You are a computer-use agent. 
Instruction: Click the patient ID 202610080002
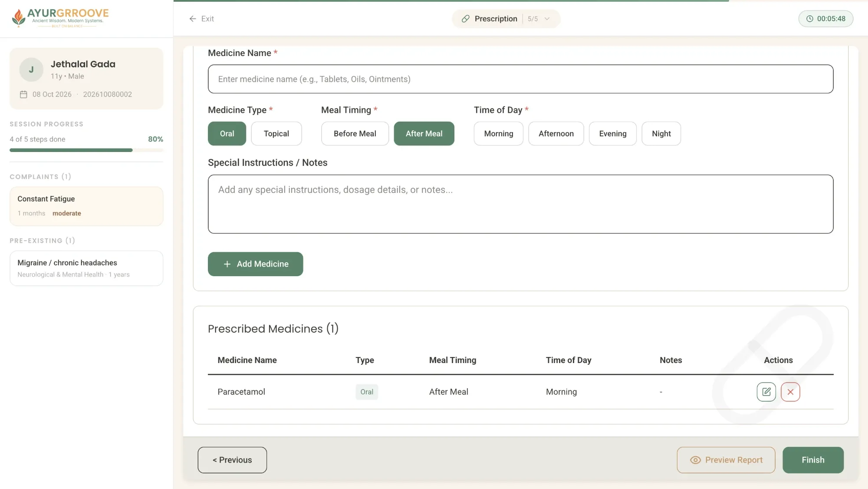[107, 94]
